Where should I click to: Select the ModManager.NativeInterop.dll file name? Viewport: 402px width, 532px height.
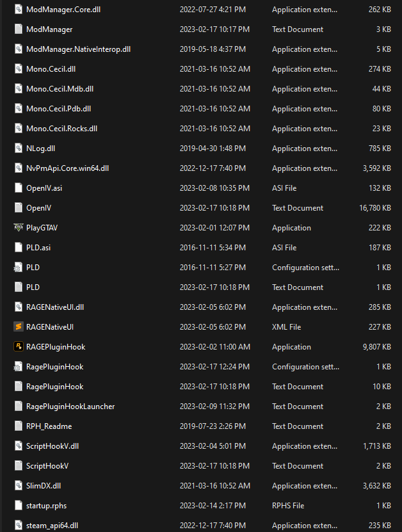[78, 49]
